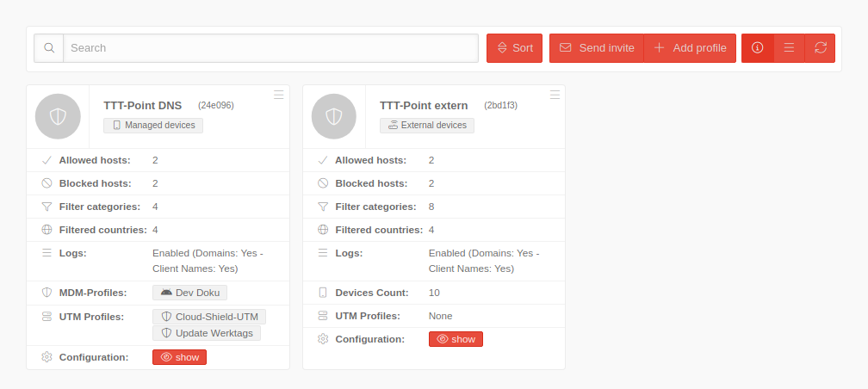Toggle the info view icon

tap(758, 48)
